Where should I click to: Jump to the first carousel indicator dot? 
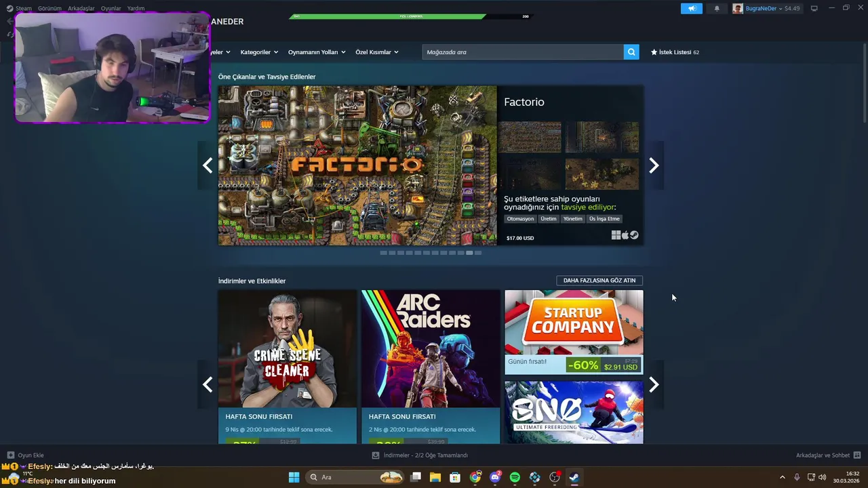(383, 253)
